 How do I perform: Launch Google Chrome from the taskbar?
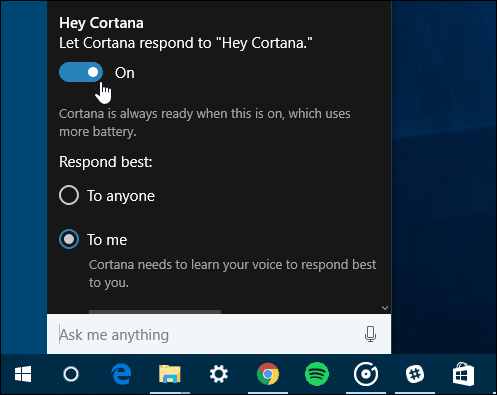coord(268,374)
